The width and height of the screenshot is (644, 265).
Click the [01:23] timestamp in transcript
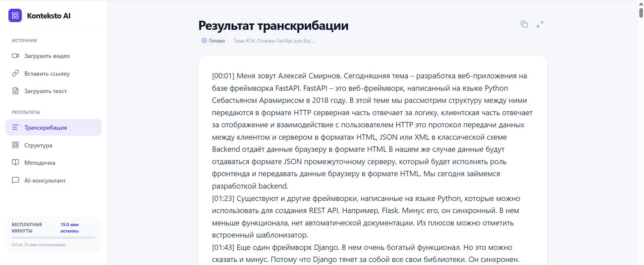(x=223, y=199)
